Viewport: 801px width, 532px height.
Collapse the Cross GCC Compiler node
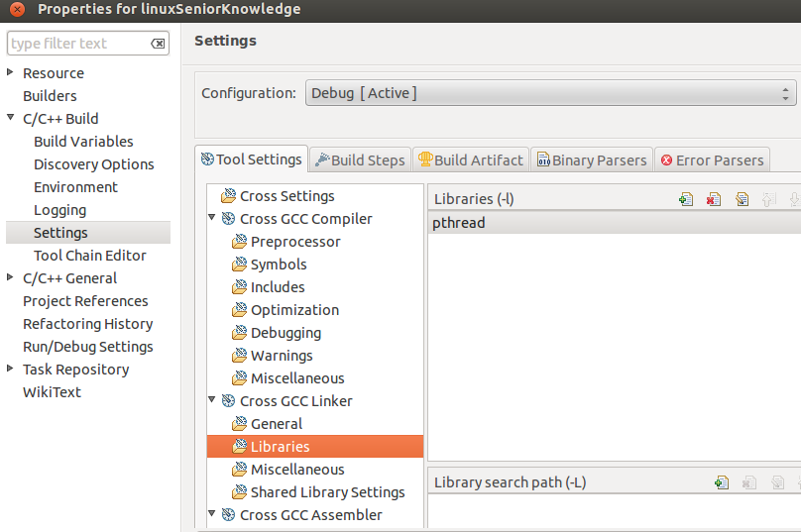point(212,218)
